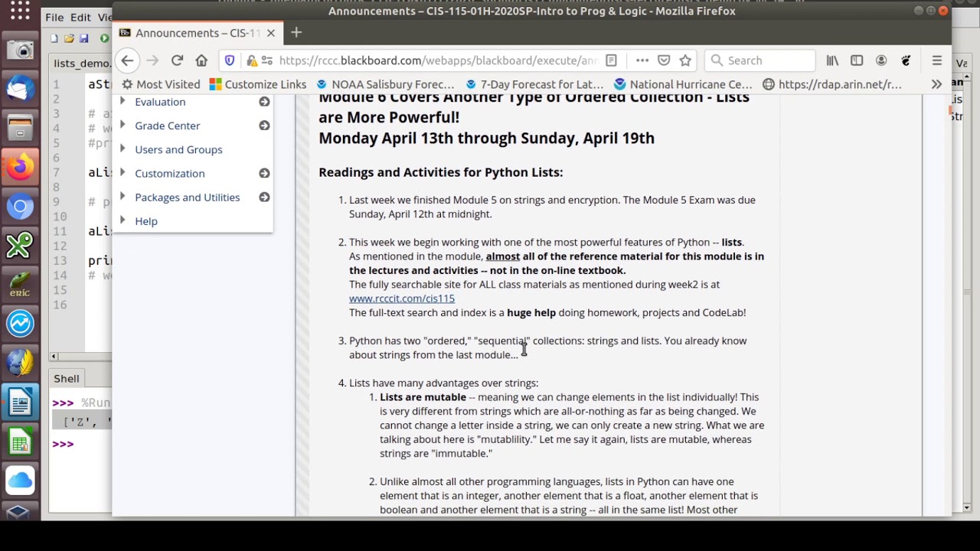The width and height of the screenshot is (980, 551).
Task: Close the Announcements tab
Action: [270, 33]
